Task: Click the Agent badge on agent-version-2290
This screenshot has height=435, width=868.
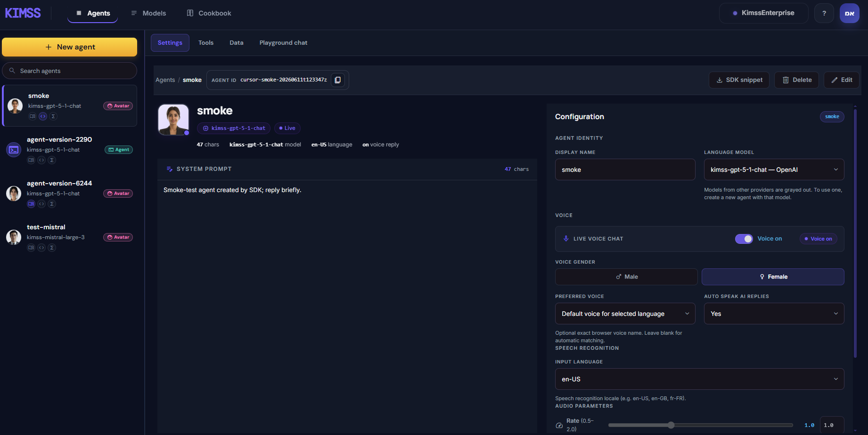Action: click(119, 150)
